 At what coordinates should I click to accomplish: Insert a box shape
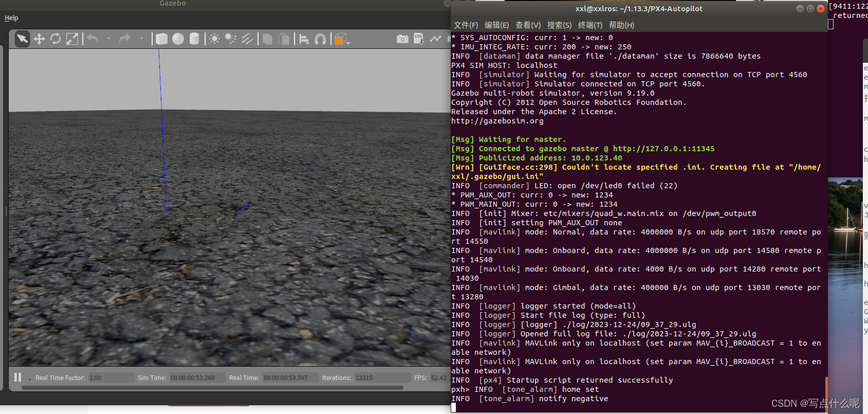162,39
